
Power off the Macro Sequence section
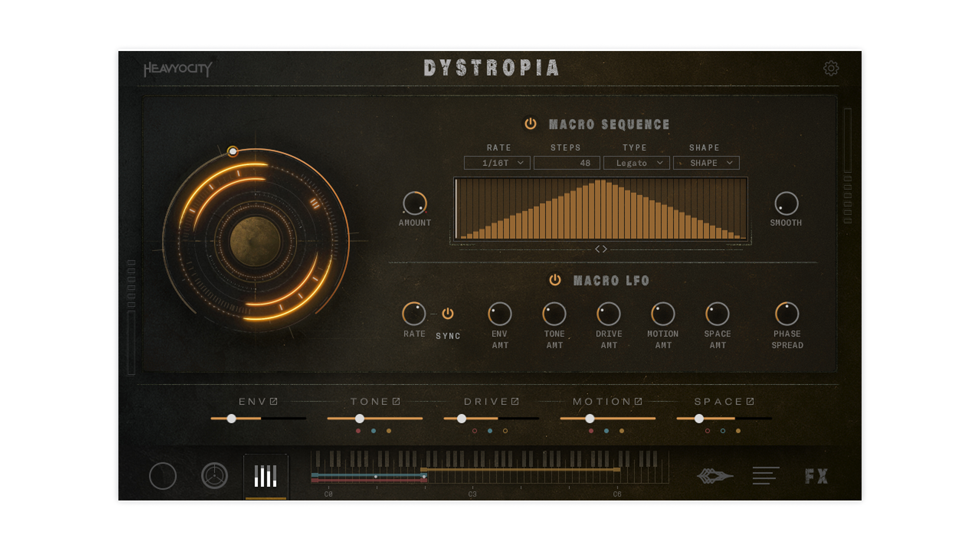[x=530, y=124]
